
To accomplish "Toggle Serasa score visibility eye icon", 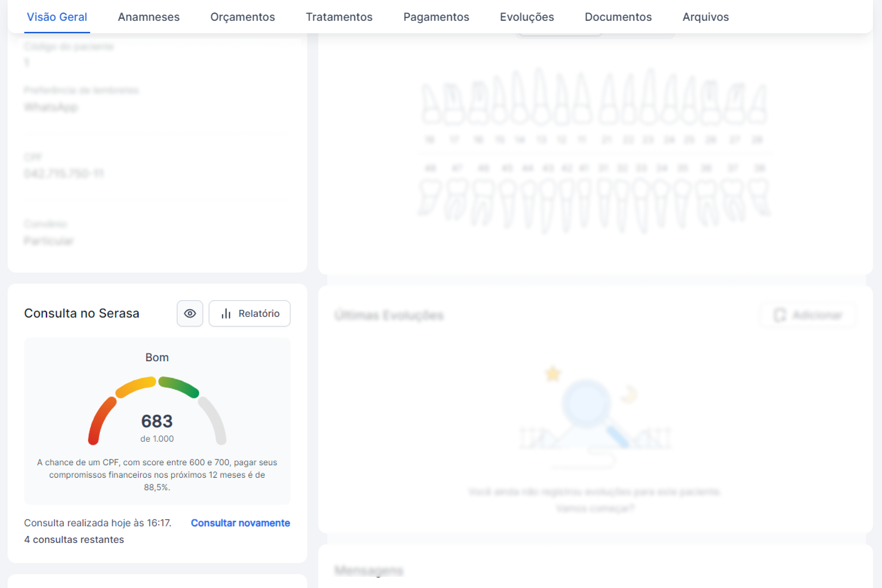I will tap(190, 313).
